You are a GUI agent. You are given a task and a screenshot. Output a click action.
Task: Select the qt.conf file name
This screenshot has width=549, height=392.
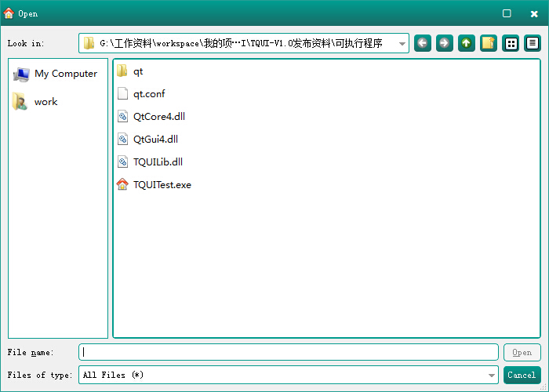[x=149, y=94]
